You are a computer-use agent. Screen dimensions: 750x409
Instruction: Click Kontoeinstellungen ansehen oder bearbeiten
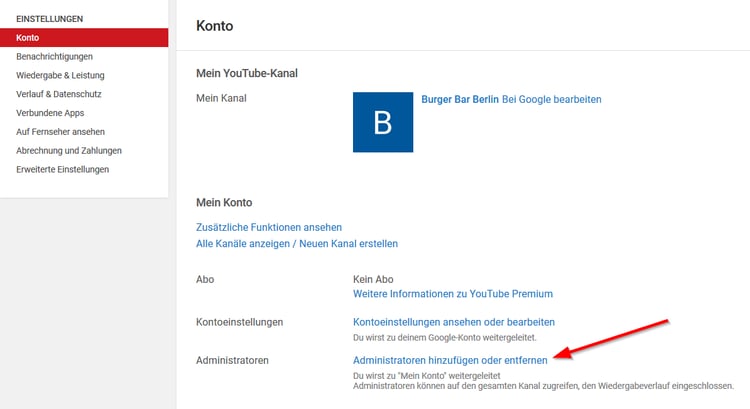pos(454,322)
